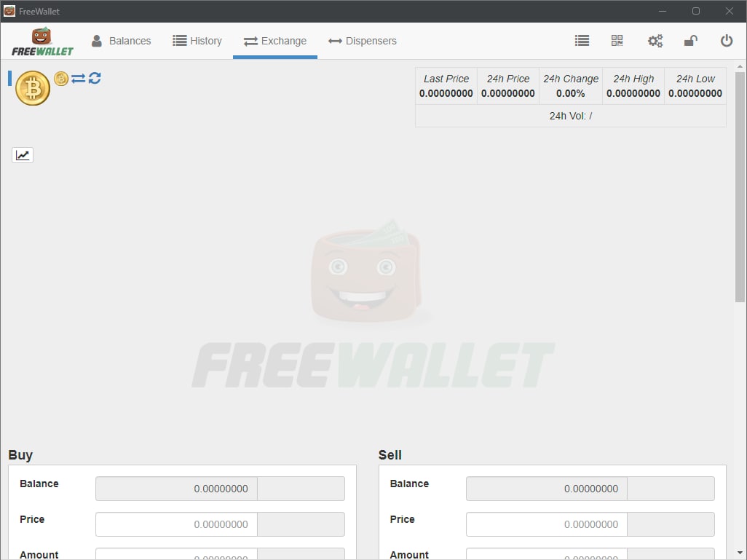The image size is (747, 560).
Task: Click the swap market arrows icon
Action: click(x=78, y=78)
